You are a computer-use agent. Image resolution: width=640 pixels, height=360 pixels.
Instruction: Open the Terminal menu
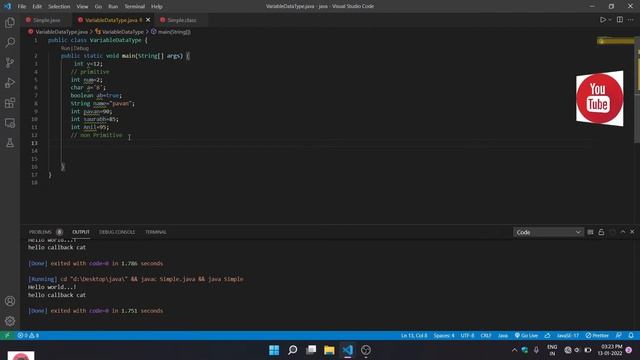(x=134, y=7)
